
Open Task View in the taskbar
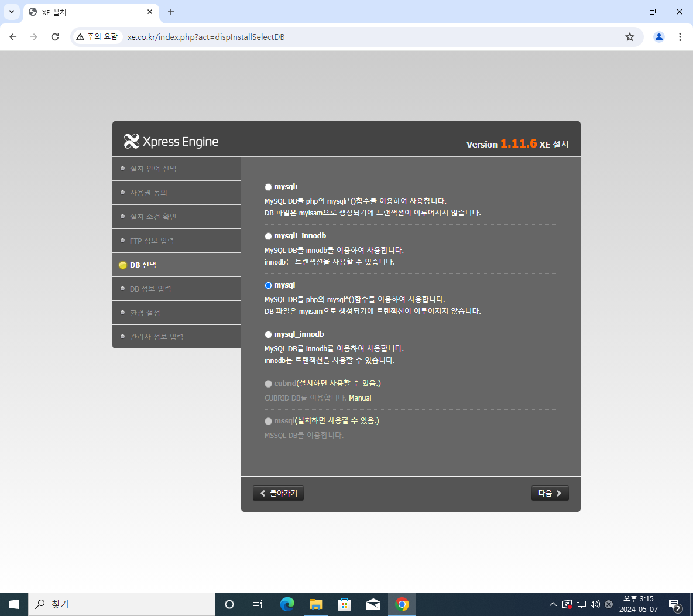pyautogui.click(x=257, y=604)
